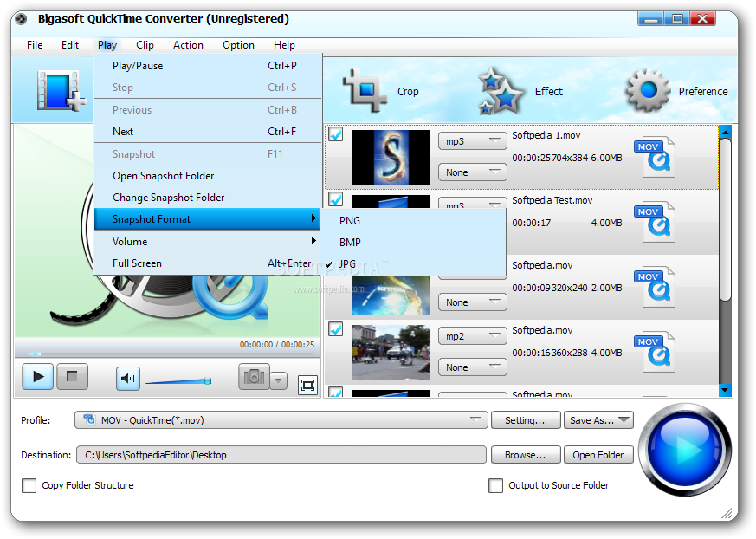
Task: Open the Save As... dropdown button
Action: pyautogui.click(x=598, y=419)
